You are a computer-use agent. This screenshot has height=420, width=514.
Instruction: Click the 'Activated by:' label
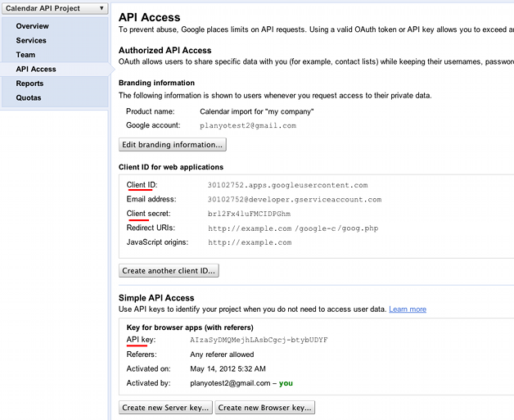click(x=148, y=383)
